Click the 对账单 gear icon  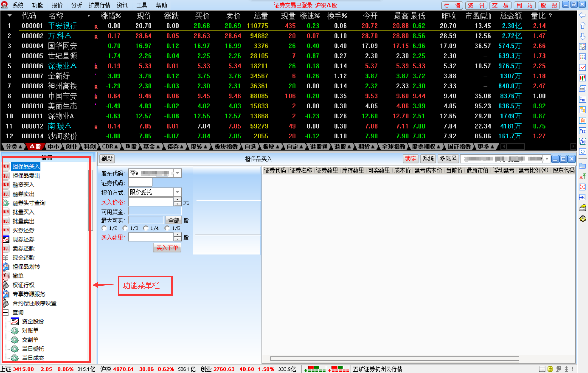[15, 331]
